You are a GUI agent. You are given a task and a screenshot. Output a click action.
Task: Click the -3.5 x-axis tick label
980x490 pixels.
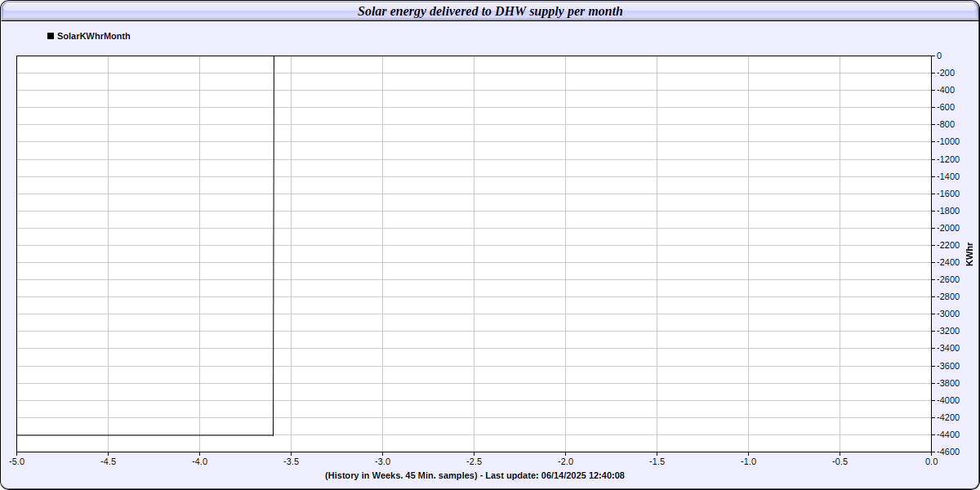292,461
